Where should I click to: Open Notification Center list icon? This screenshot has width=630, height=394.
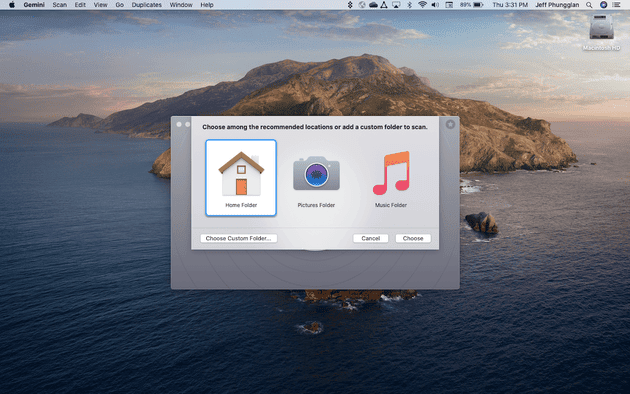pos(616,5)
